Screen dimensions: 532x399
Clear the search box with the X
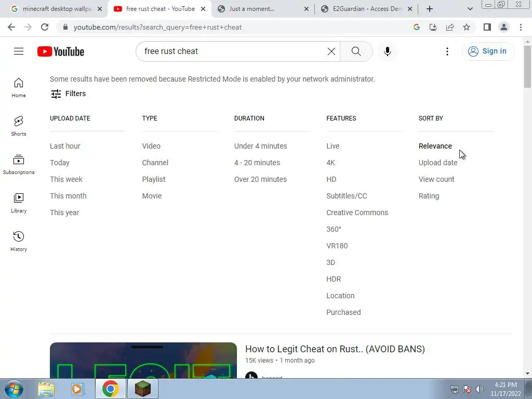[331, 51]
